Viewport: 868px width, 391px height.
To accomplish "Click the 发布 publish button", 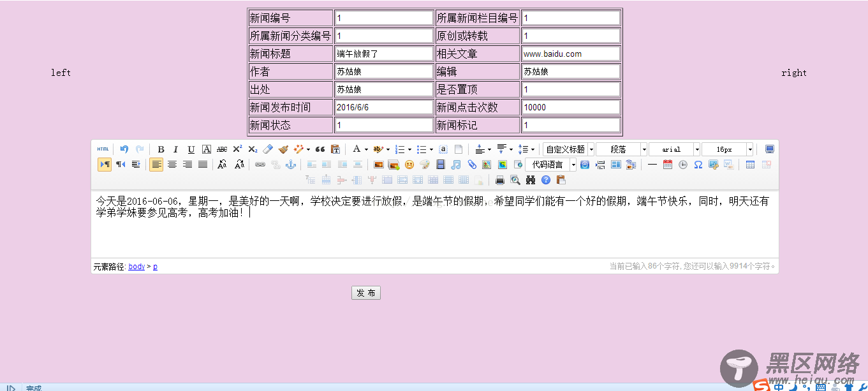I will pos(366,293).
